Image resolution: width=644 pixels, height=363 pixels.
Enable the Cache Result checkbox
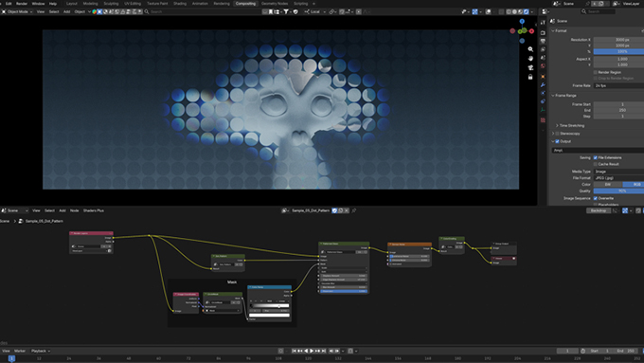point(595,164)
